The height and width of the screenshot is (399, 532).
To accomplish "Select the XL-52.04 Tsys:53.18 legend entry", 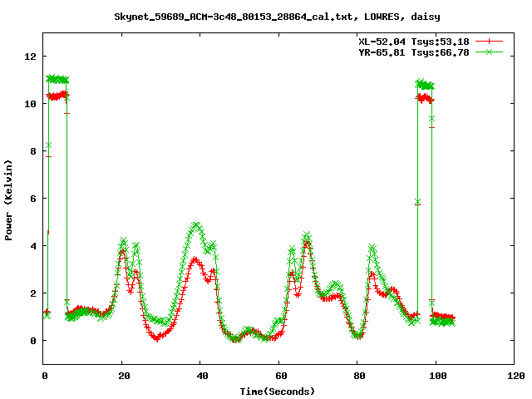I will [x=414, y=42].
